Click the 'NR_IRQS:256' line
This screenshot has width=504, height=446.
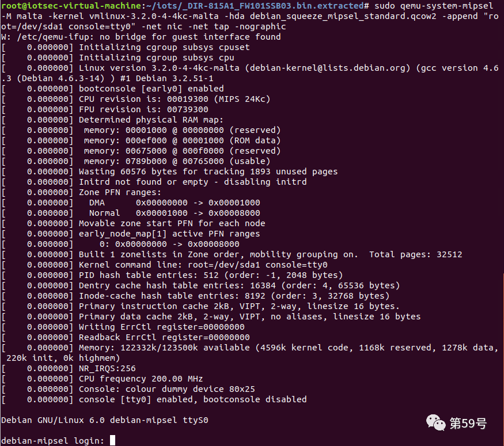pyautogui.click(x=69, y=368)
